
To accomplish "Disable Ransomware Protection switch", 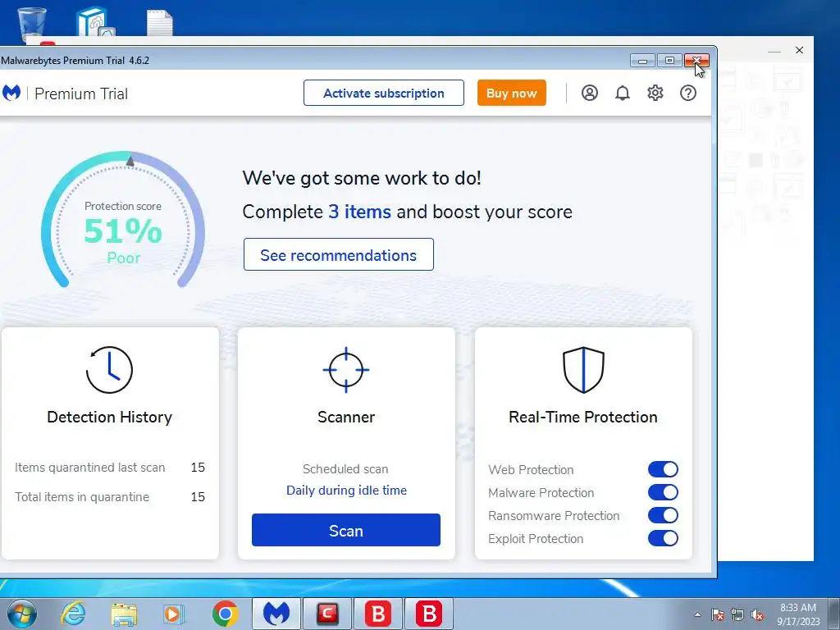I will coord(663,515).
